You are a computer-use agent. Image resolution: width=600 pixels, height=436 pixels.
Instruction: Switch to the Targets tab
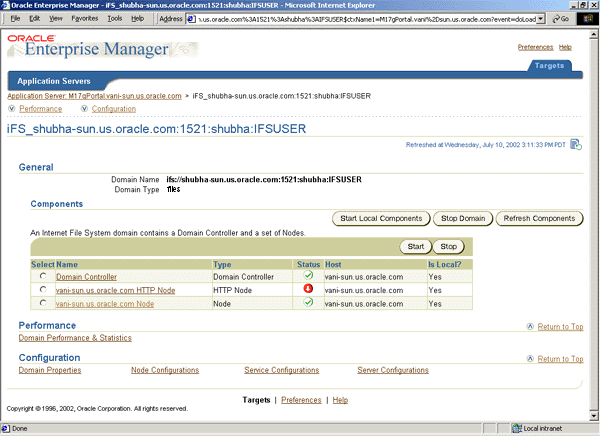[549, 65]
